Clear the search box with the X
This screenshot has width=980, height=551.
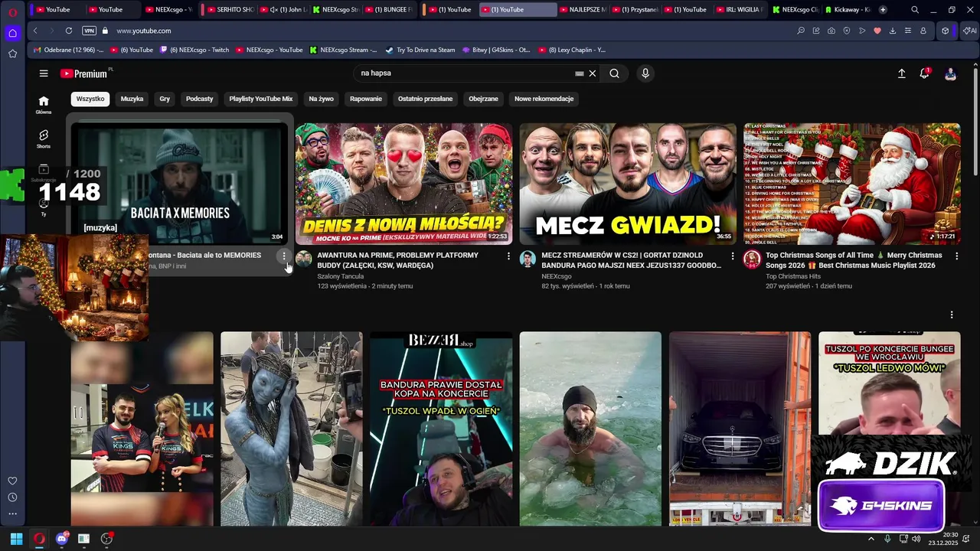[592, 73]
